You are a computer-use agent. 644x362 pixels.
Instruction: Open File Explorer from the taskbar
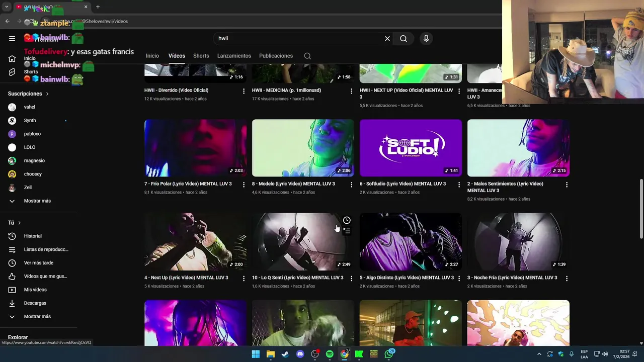coord(271,354)
